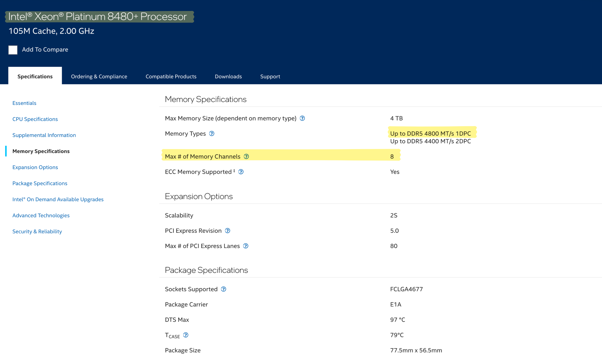This screenshot has width=602, height=364.
Task: Click the Intel Xeon Platinum 8480+ Processor title
Action: [98, 17]
